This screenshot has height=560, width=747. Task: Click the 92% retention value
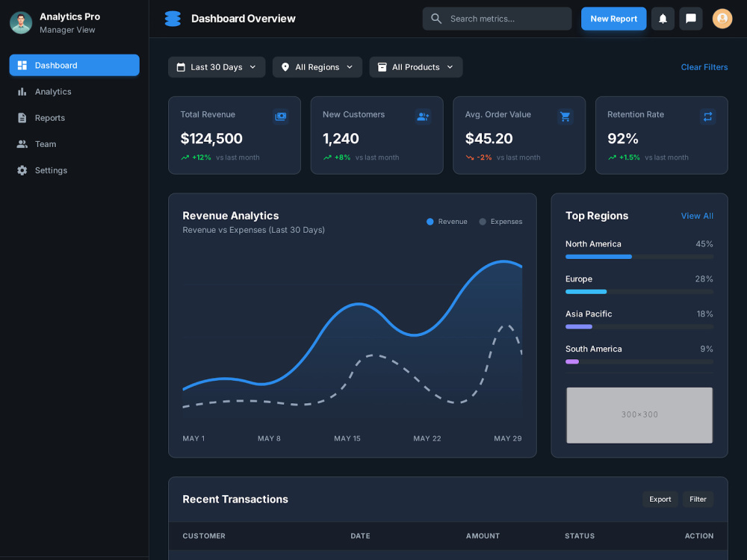[623, 139]
